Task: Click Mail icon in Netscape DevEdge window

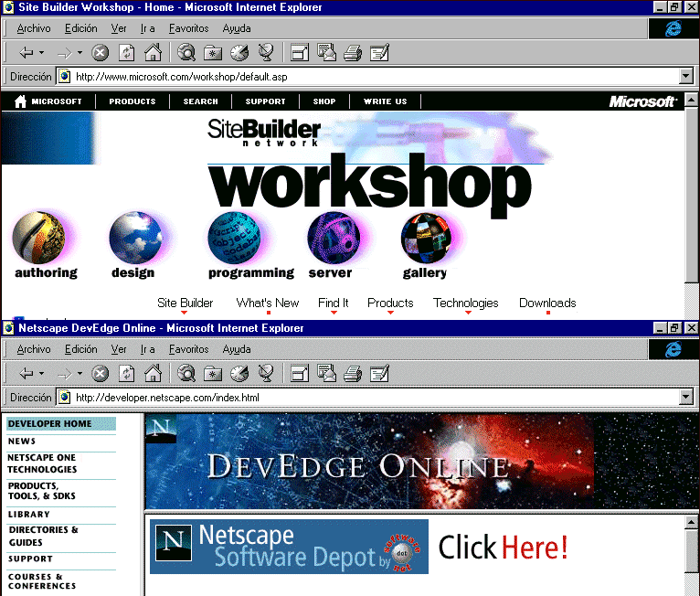Action: (326, 373)
